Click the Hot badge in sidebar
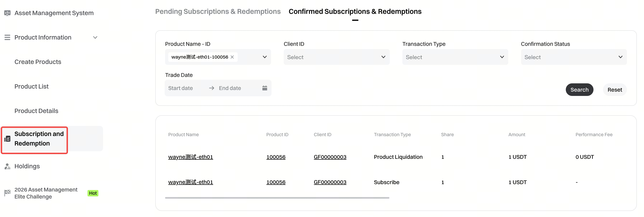644x217 pixels. click(x=93, y=193)
